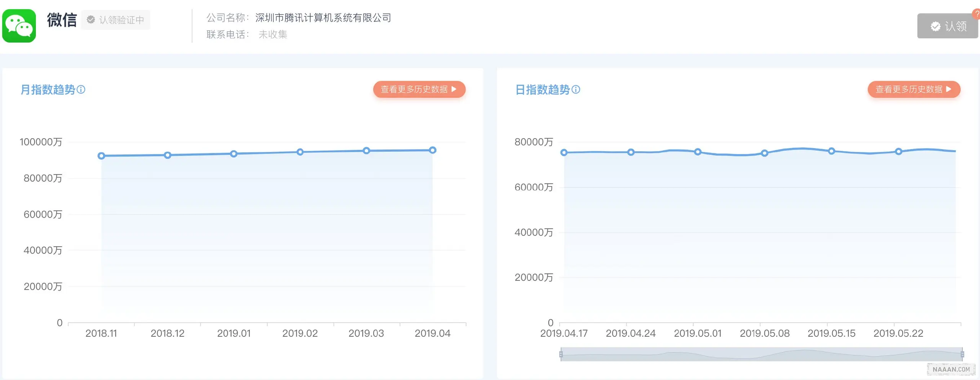Click the 认领验证中 verification badge
Image resolution: width=980 pixels, height=380 pixels.
[116, 20]
